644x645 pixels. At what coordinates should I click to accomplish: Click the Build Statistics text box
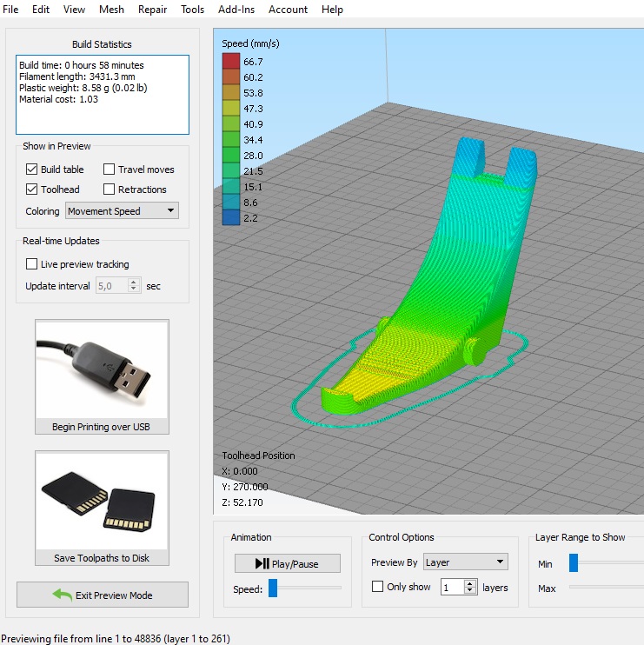pos(103,95)
